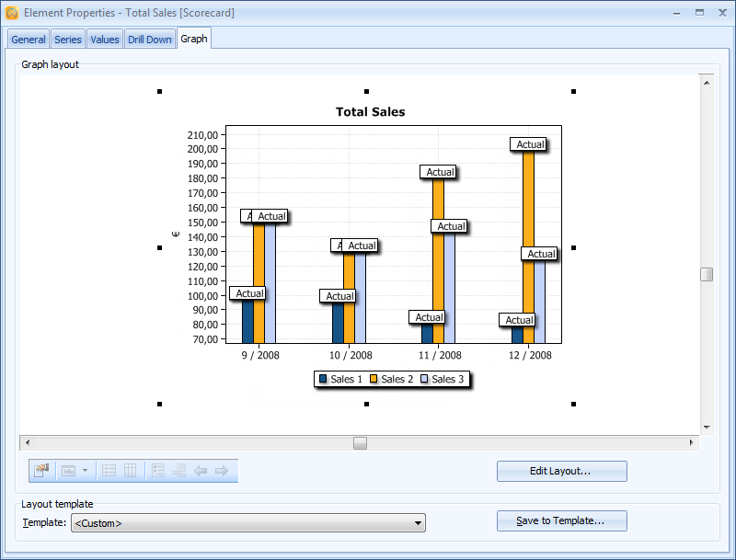Click the Edit Layout button
This screenshot has width=736, height=560.
point(561,471)
